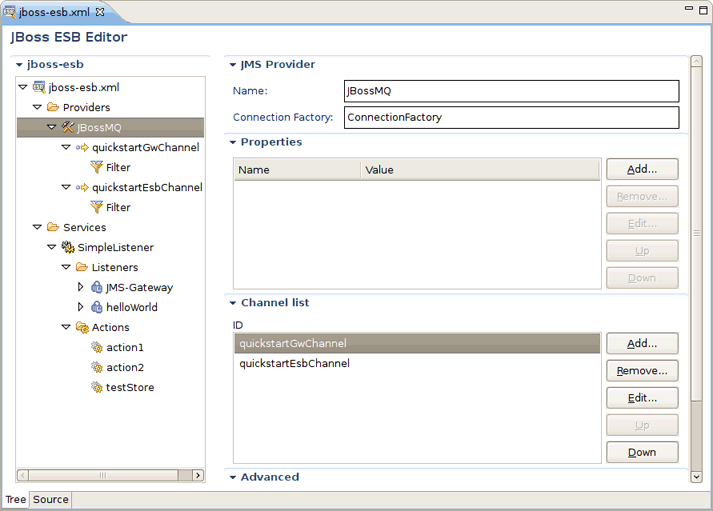713x511 pixels.
Task: Click Add button beside Properties table
Action: [x=642, y=169]
